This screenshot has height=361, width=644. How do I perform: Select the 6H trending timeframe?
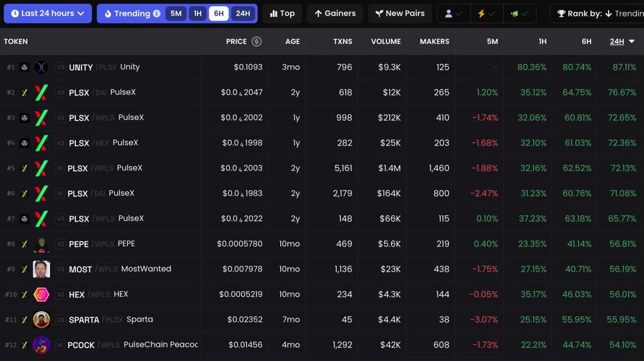[x=218, y=13]
